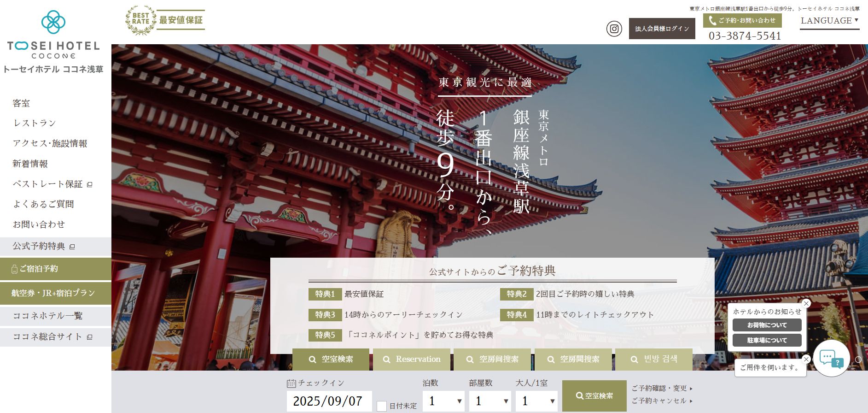868x413 pixels.
Task: Click external link icon beside ベストレート保証
Action: click(90, 184)
